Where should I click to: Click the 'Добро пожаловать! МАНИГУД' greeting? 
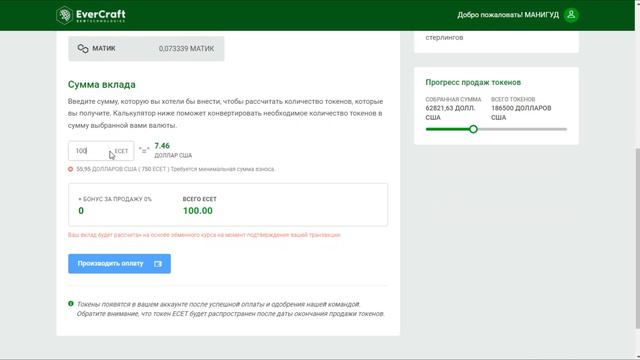(x=508, y=15)
